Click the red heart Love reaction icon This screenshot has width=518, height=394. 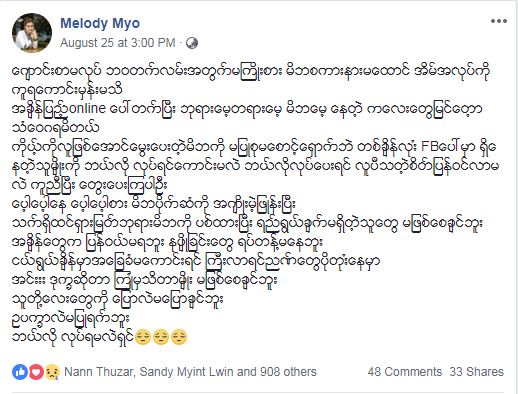(x=36, y=372)
